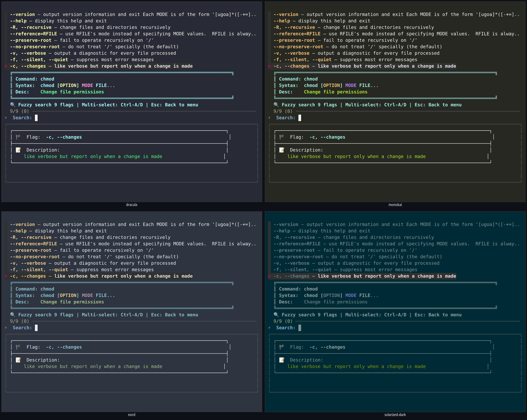
Task: Click the magnifier icon in monokai panel
Action: 276,105
